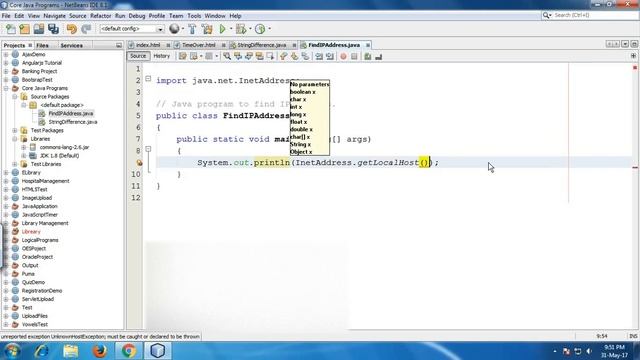Click the browser globe icon in toolbar
This screenshot has width=640, height=360.
[174, 29]
